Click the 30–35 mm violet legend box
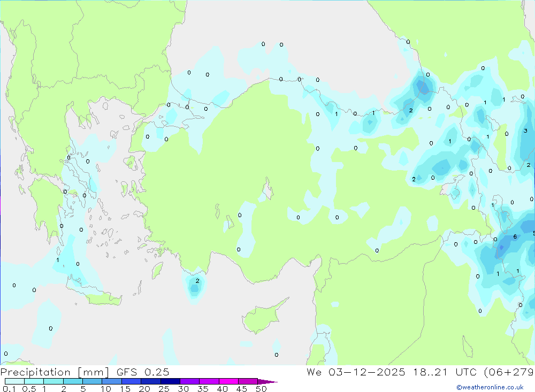The image size is (535, 392). coord(190,381)
